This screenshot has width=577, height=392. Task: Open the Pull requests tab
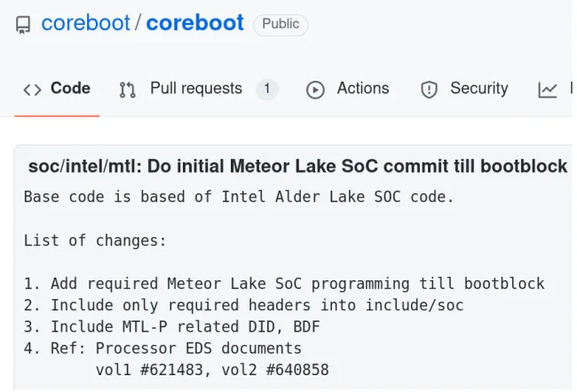click(196, 89)
